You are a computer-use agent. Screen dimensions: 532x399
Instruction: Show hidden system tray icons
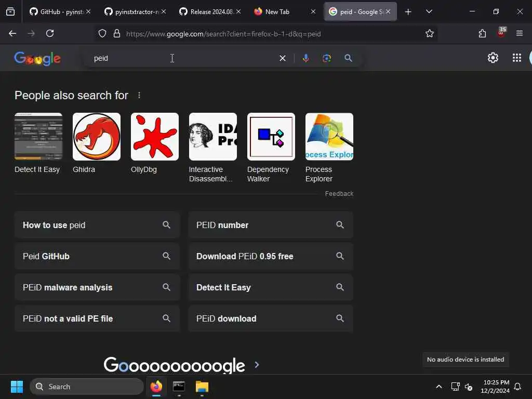pyautogui.click(x=438, y=387)
